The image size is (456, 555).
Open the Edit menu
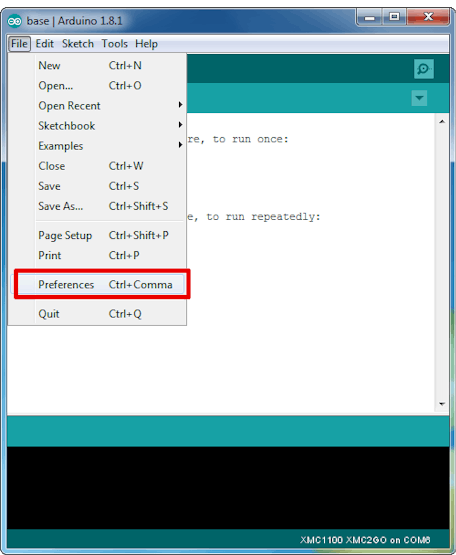[45, 44]
